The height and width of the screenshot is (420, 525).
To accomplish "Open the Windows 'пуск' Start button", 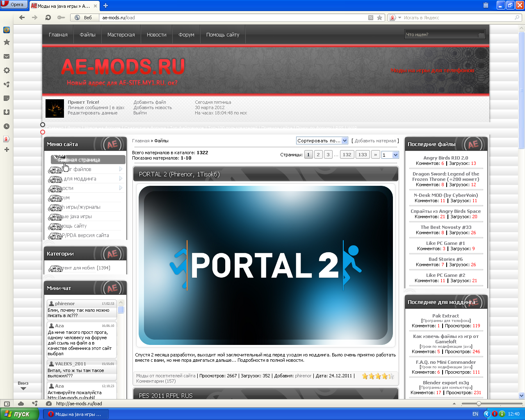I will tap(20, 414).
